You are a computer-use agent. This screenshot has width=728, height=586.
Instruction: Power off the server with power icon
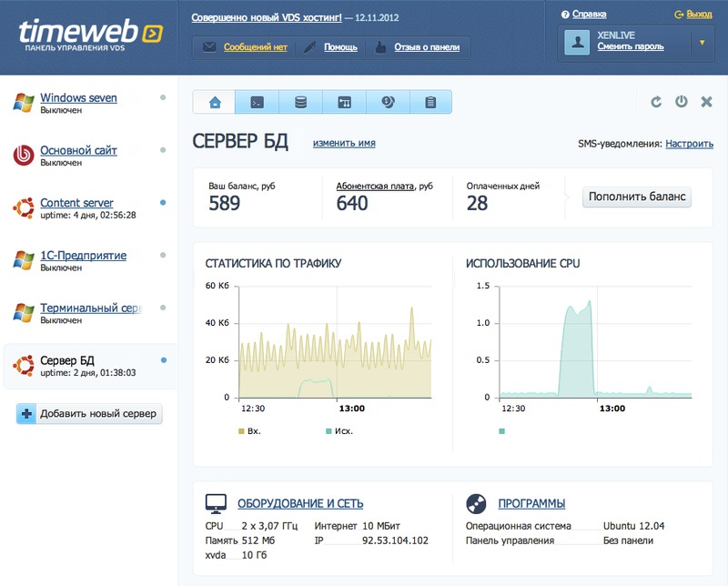click(x=681, y=101)
